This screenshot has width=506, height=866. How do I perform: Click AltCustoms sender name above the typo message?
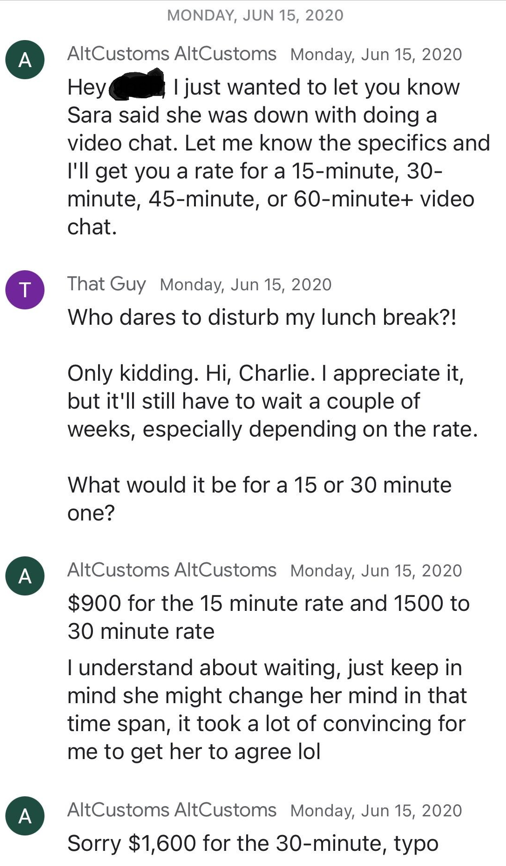point(172,810)
